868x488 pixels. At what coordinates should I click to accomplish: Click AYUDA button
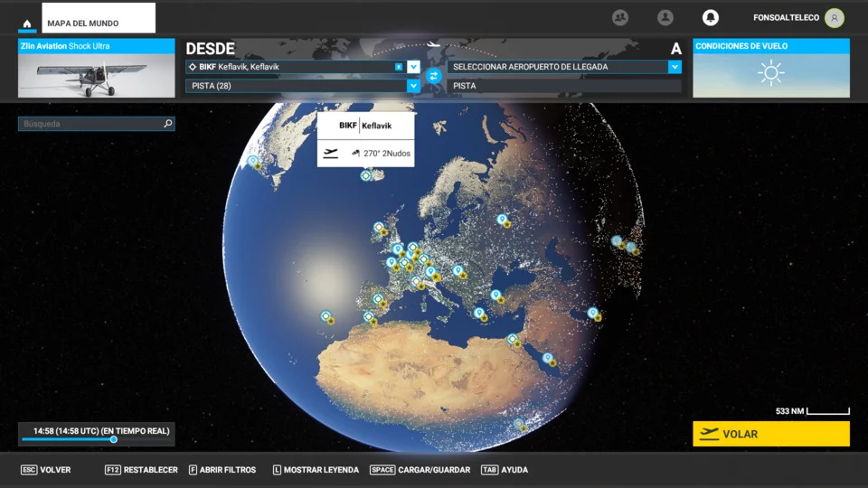pos(505,470)
